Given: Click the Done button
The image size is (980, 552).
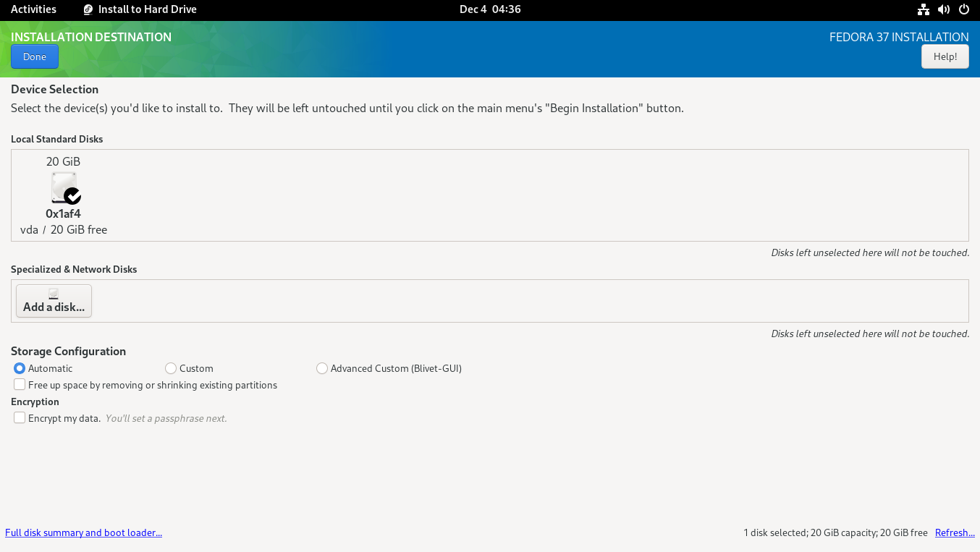Looking at the screenshot, I should (35, 56).
